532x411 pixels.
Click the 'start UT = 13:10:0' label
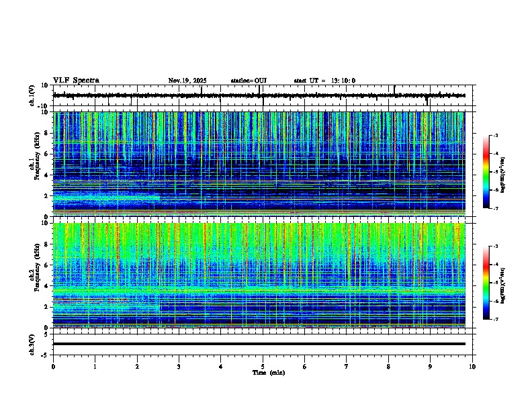324,81
